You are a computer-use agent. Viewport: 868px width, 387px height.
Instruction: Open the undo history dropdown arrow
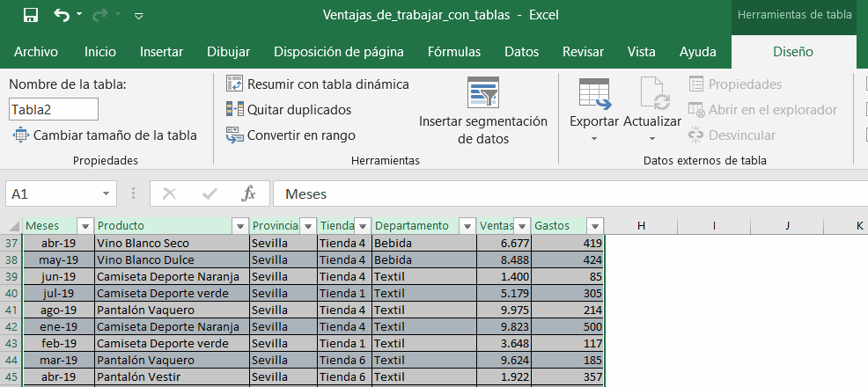click(79, 15)
